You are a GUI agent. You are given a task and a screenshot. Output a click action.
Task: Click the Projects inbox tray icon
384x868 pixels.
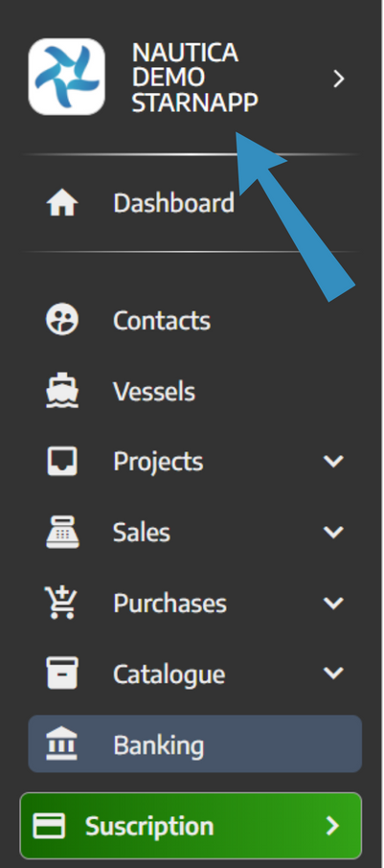point(62,461)
